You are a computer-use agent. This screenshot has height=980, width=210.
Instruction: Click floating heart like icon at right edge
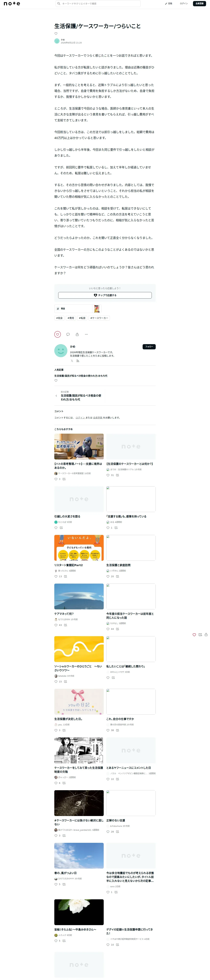click(x=194, y=635)
